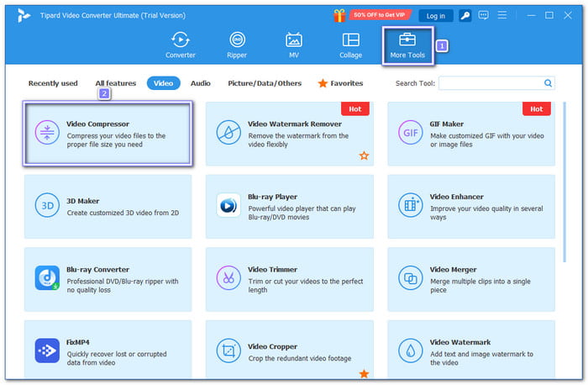Open Video Watermark Remover title
Image resolution: width=588 pixels, height=385 pixels.
pos(295,124)
